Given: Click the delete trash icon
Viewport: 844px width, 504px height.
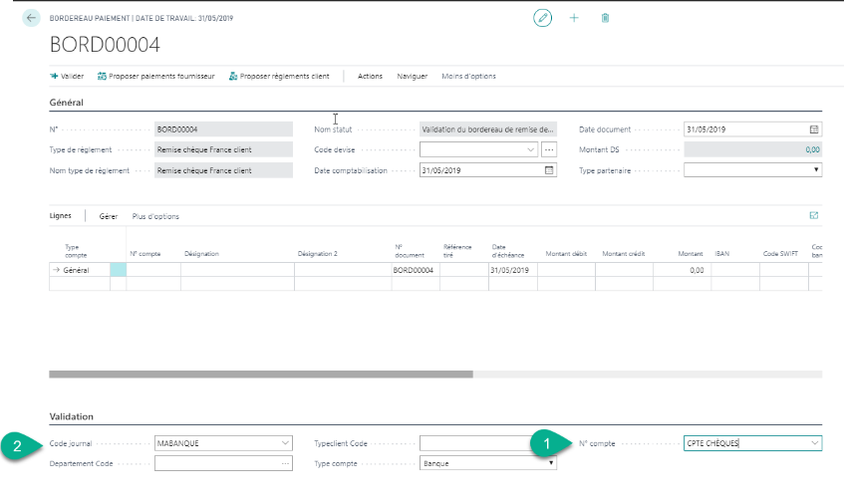Looking at the screenshot, I should pyautogui.click(x=605, y=19).
